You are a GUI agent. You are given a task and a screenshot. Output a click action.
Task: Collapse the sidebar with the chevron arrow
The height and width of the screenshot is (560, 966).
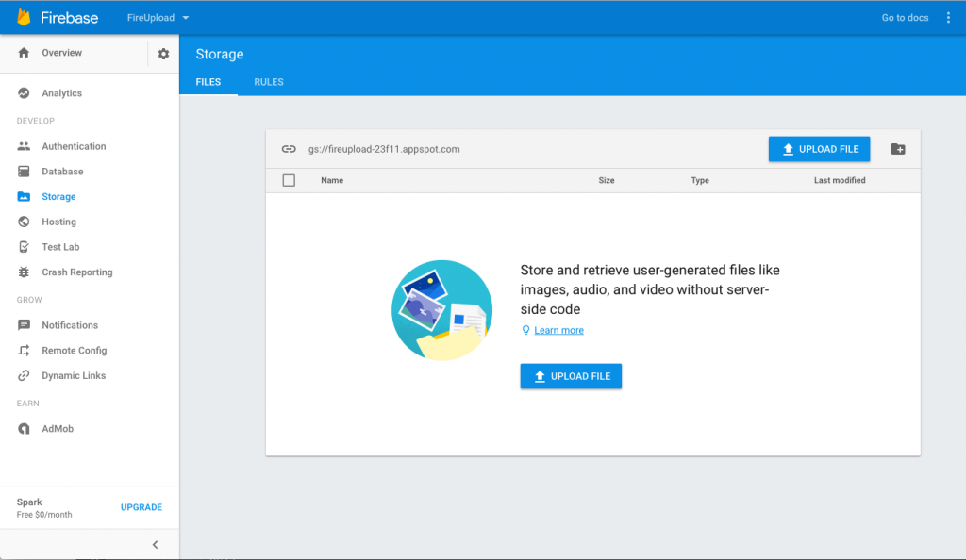click(x=156, y=545)
